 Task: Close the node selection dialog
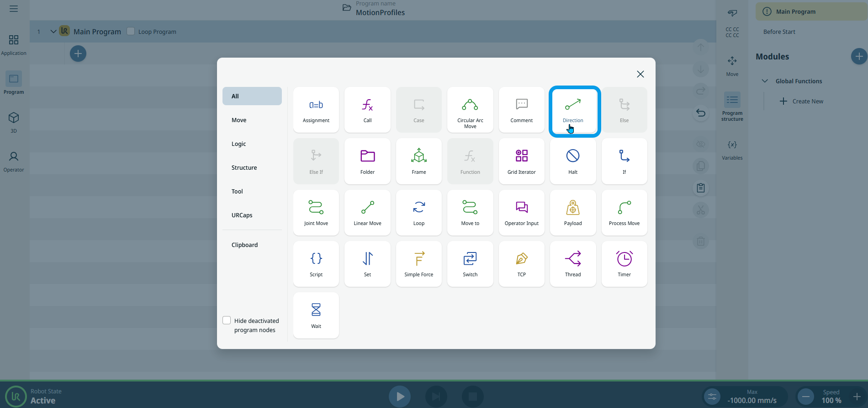[x=640, y=74]
